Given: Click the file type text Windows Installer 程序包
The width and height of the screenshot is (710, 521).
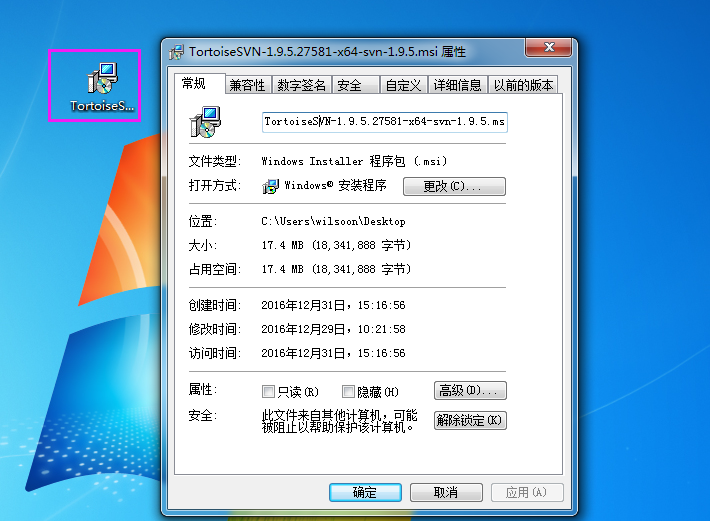Looking at the screenshot, I should [x=354, y=161].
